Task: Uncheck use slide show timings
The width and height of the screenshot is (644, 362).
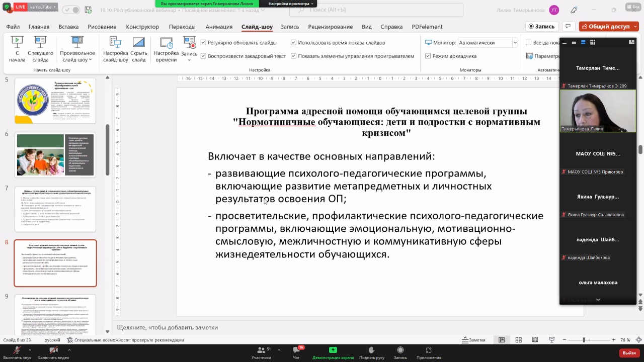Action: point(294,43)
